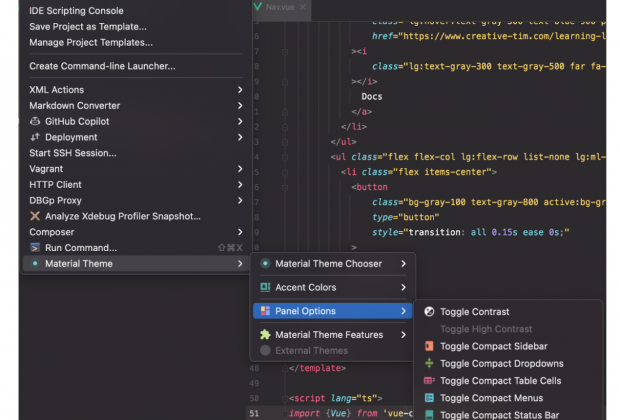Toggle Contrast in Panel Options
The height and width of the screenshot is (420, 620).
(508, 312)
